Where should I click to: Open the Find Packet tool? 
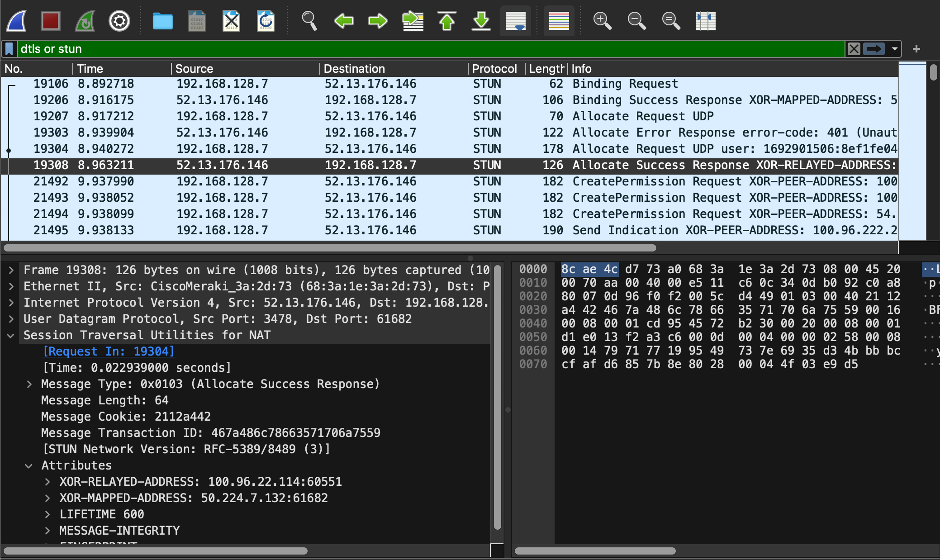(309, 21)
